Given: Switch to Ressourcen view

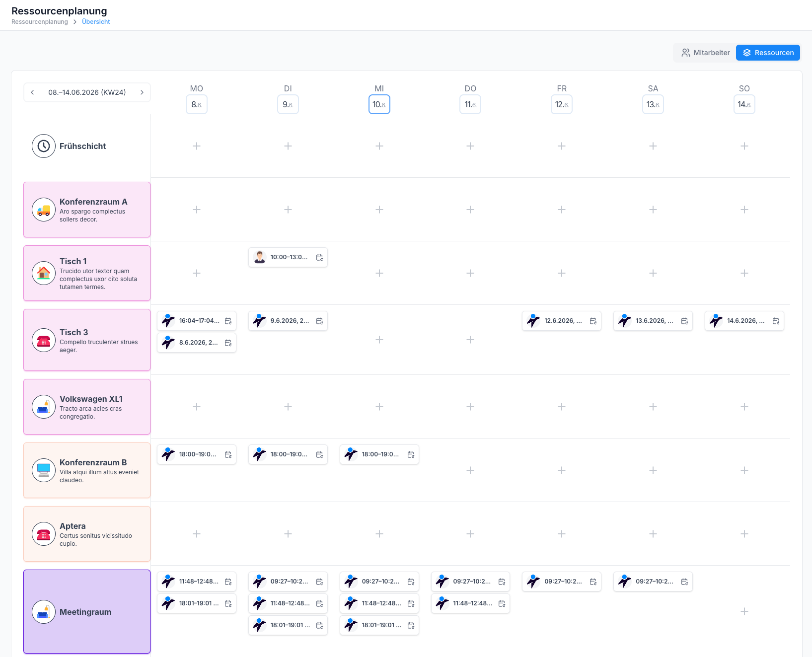Looking at the screenshot, I should tap(768, 53).
